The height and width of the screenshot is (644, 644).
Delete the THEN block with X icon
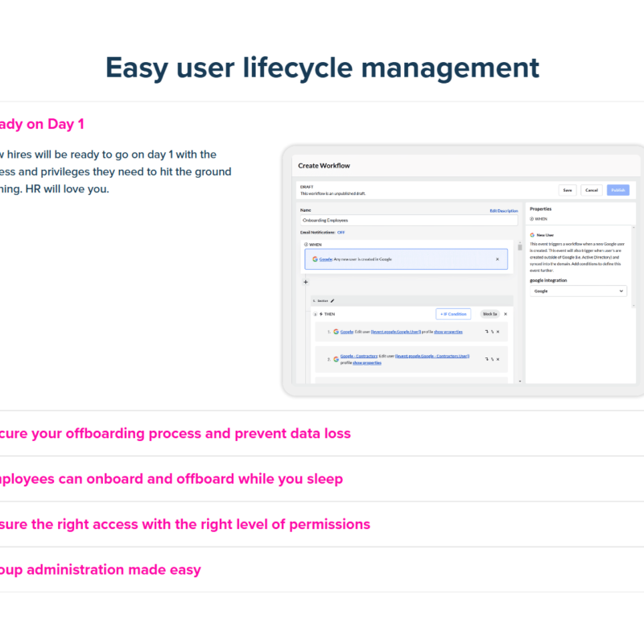(x=506, y=314)
